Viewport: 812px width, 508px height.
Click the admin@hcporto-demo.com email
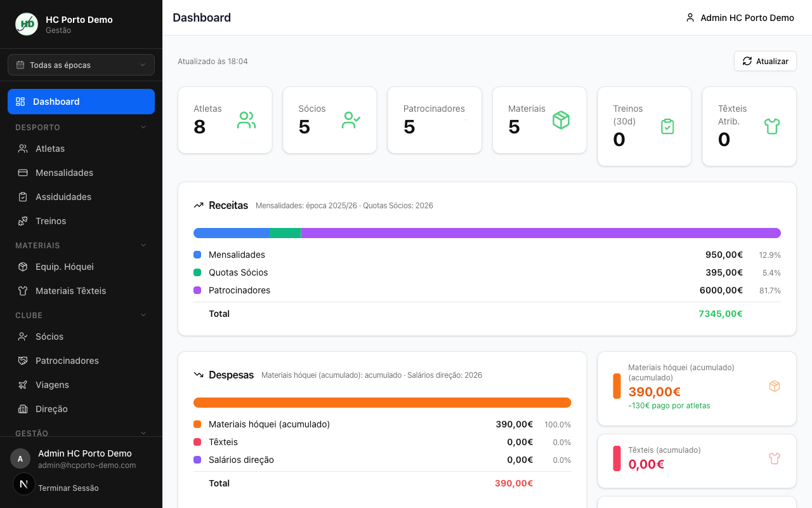pos(87,465)
